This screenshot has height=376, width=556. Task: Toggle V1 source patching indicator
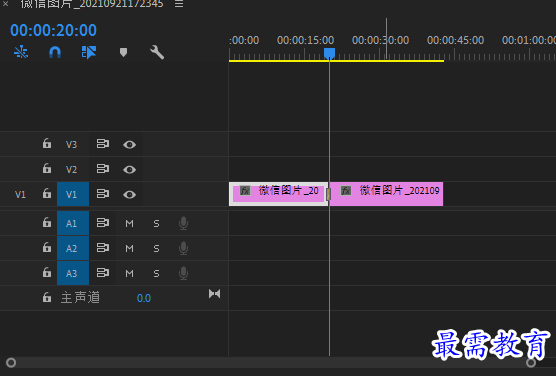(20, 194)
